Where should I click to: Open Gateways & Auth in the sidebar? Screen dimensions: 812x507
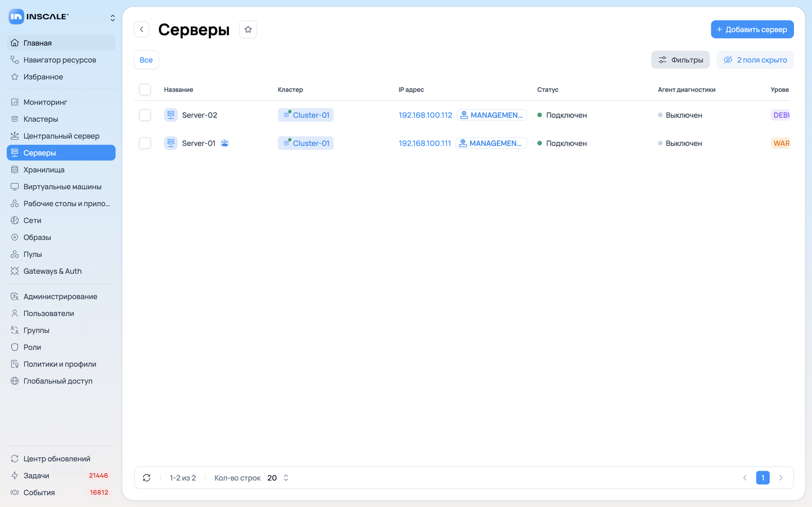61,271
